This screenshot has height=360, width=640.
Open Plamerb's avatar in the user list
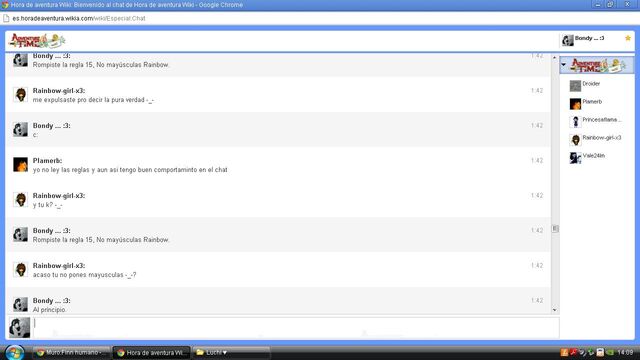pos(575,104)
